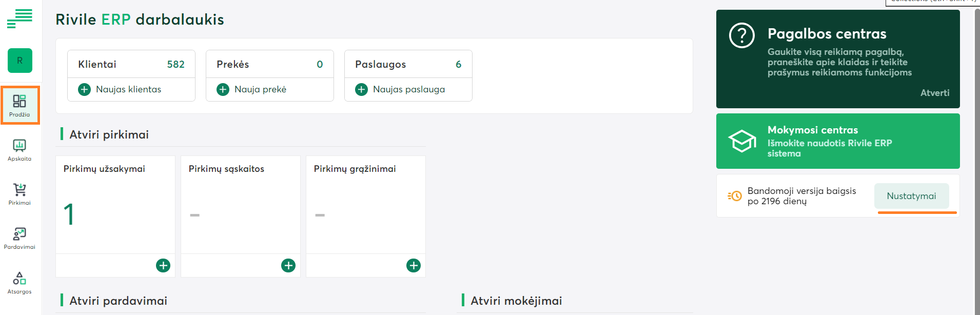Add new Pirkimų užsakymai with plus button
This screenshot has height=315, width=980.
click(x=163, y=265)
